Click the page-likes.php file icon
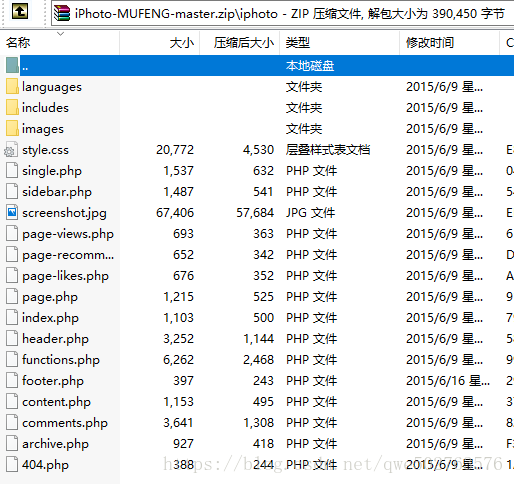The width and height of the screenshot is (514, 484). [12, 275]
